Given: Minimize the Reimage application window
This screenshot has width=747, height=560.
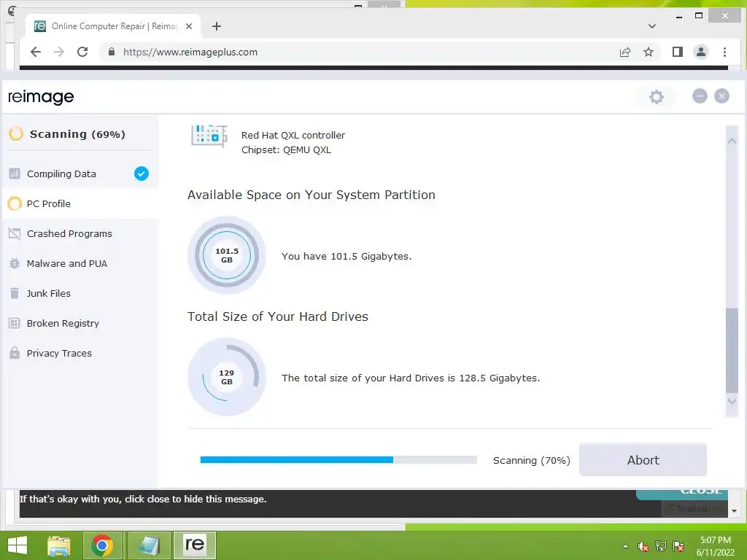Looking at the screenshot, I should point(700,96).
